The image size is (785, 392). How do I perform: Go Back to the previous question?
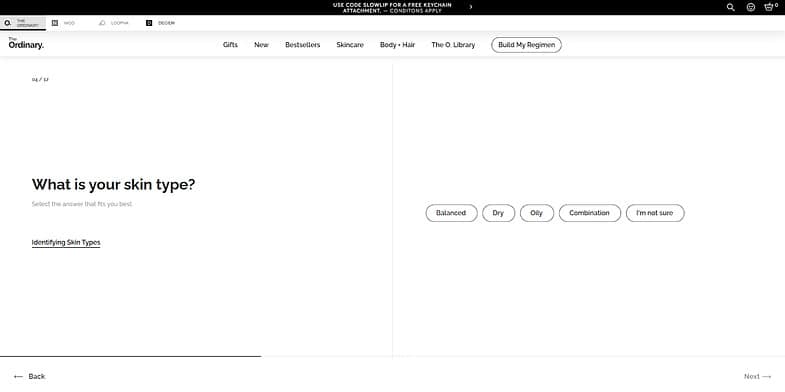[x=30, y=376]
